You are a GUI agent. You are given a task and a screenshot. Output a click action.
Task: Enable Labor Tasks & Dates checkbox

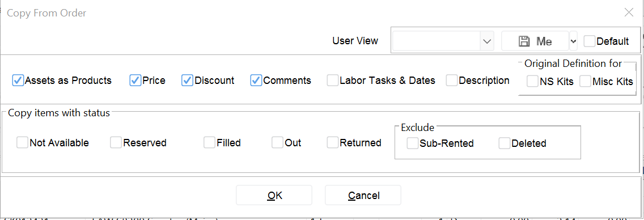coord(332,81)
